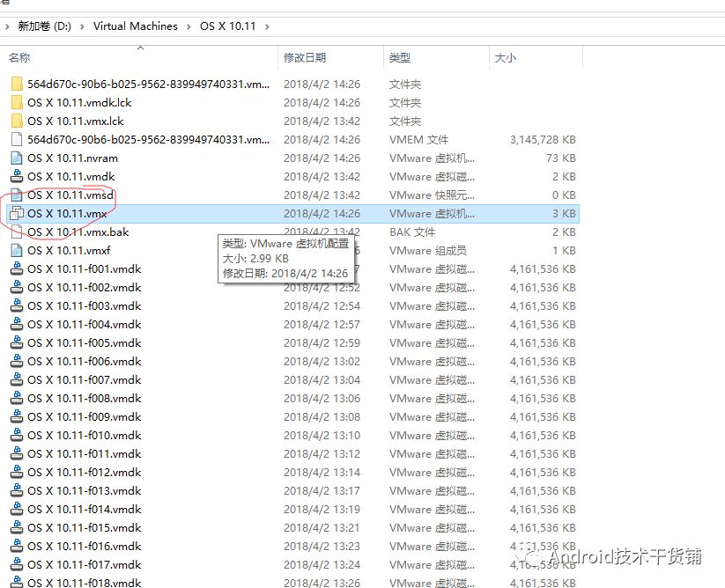Click the f016.vmdk disk icon
The image size is (725, 588).
click(17, 546)
